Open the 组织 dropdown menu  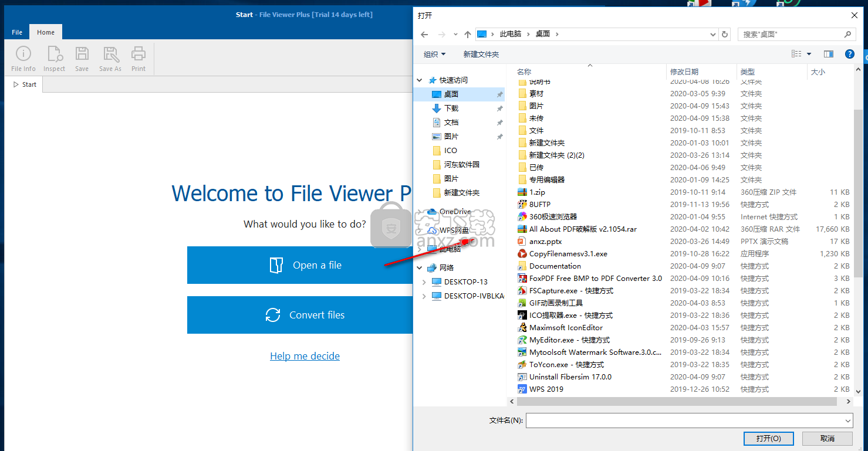(x=435, y=54)
